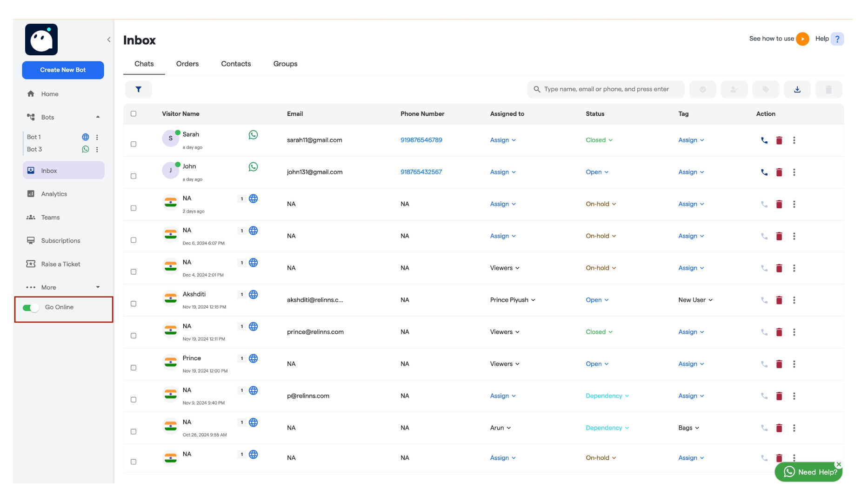
Task: Open the Contacts tab
Action: [236, 64]
